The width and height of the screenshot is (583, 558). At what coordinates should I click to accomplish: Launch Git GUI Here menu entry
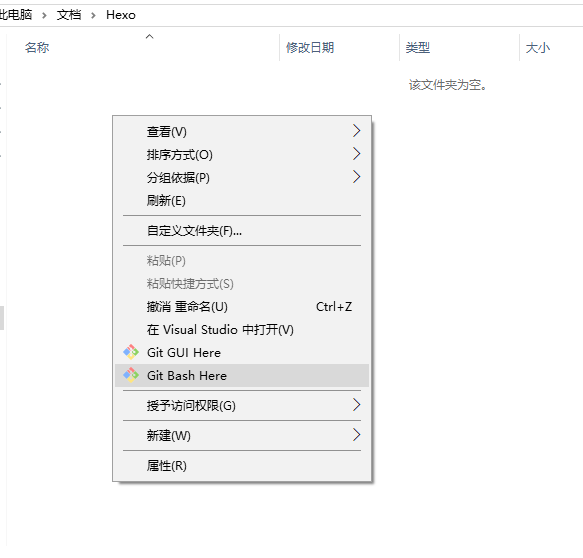[x=242, y=352]
